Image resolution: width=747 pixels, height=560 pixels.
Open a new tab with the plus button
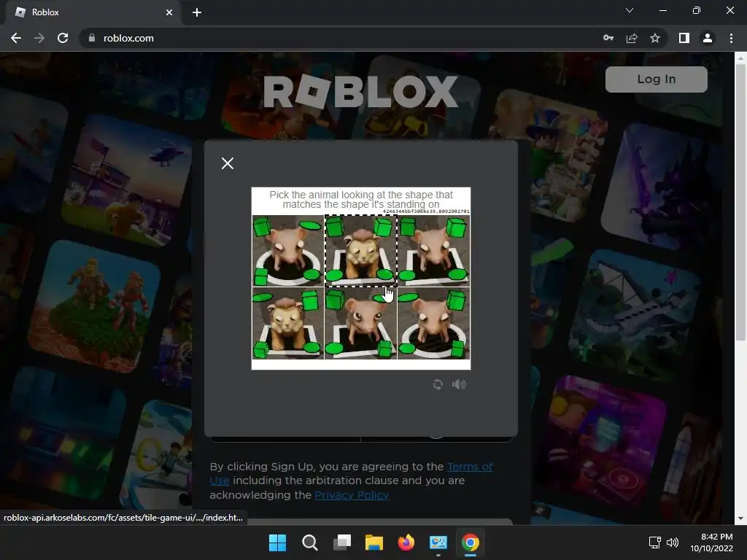pos(197,12)
